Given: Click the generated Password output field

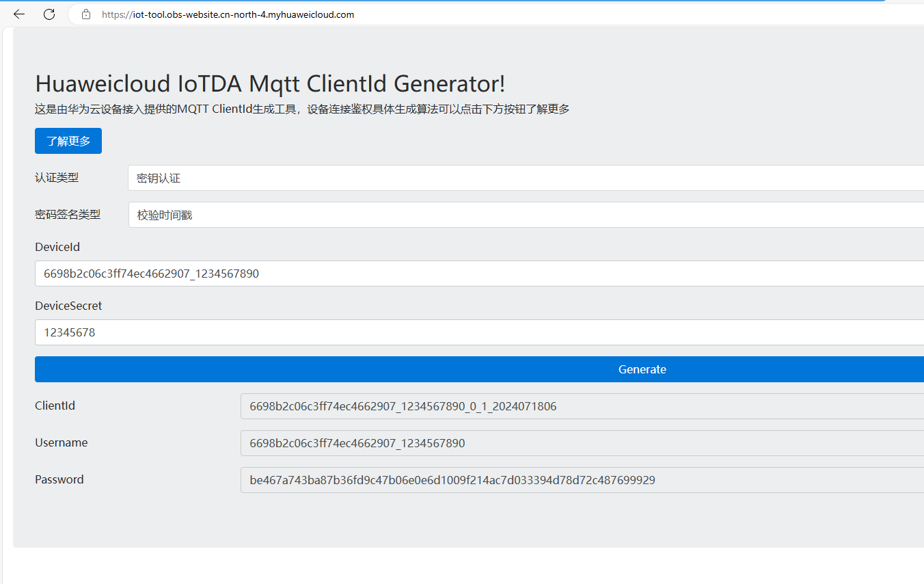Looking at the screenshot, I should click(581, 480).
